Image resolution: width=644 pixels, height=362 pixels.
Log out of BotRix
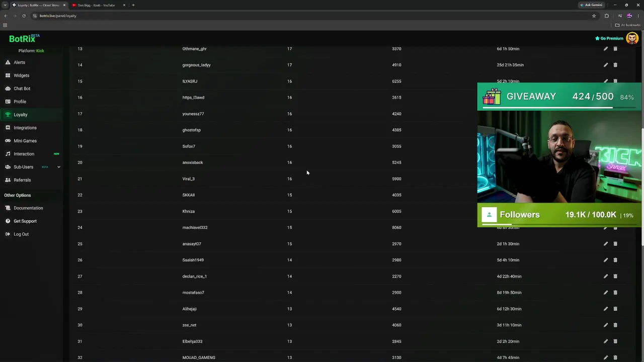click(x=21, y=234)
